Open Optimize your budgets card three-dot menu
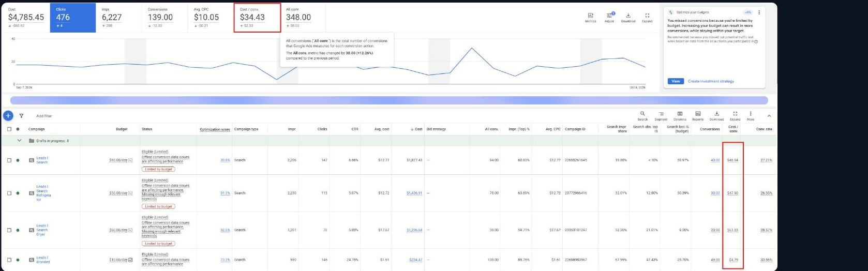The height and width of the screenshot is (271, 868). [759, 12]
